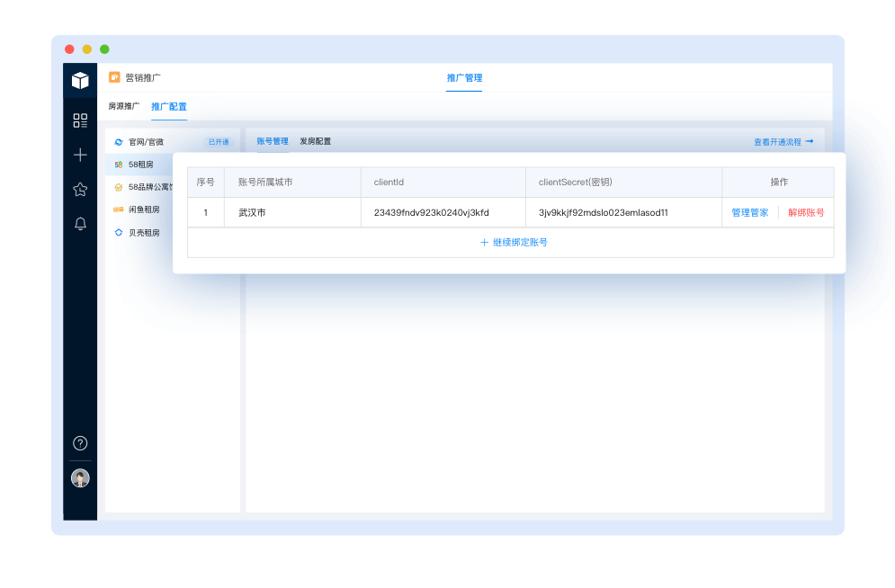Image resolution: width=895 pixels, height=588 pixels.
Task: Select the 贝壳租房 channel icon
Action: [x=119, y=233]
